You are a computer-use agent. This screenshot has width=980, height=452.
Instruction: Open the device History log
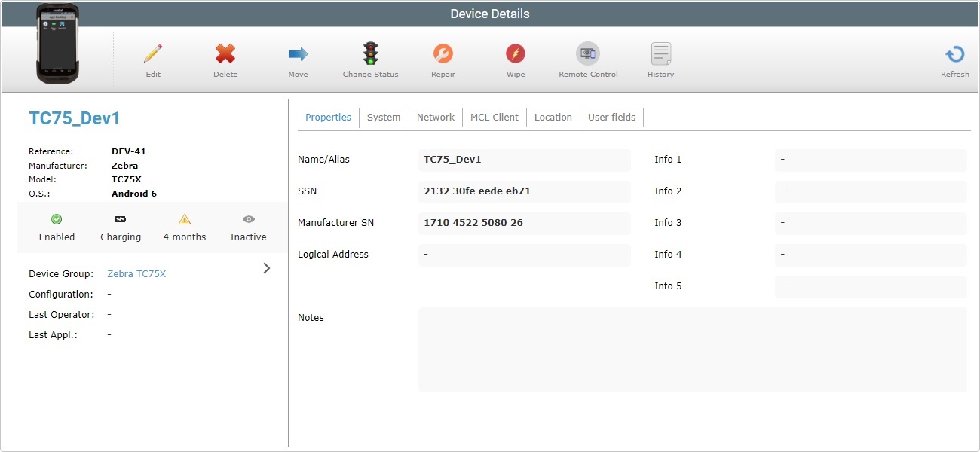[660, 60]
